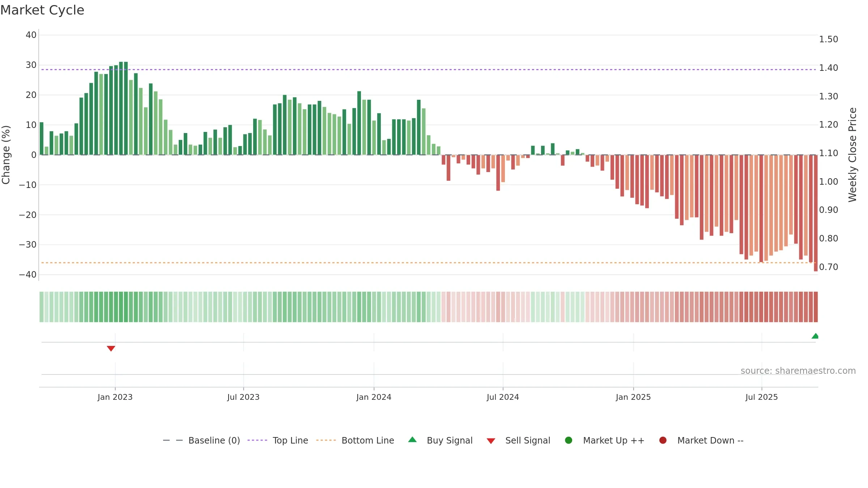Toggle the Baseline (0) legend entry
Screen dimensions: 868x488
[201, 440]
